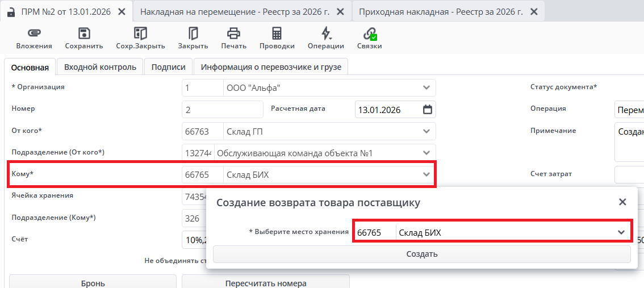Close the Приходная накладная tab
644x288 pixels.
coord(534,12)
